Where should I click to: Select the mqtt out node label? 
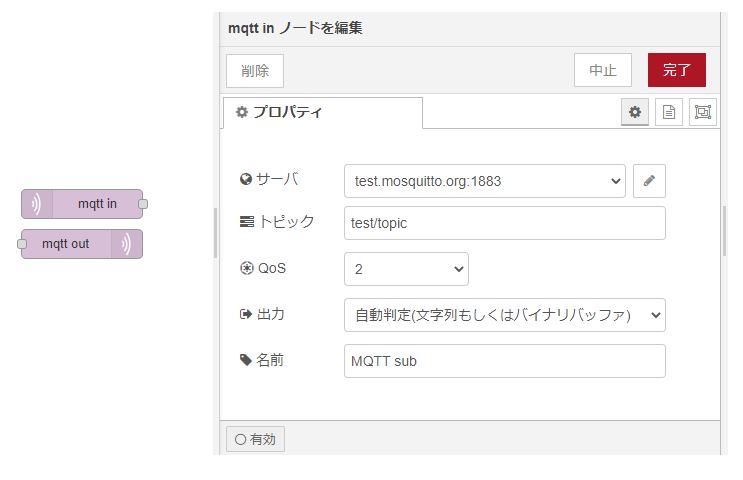click(x=66, y=244)
